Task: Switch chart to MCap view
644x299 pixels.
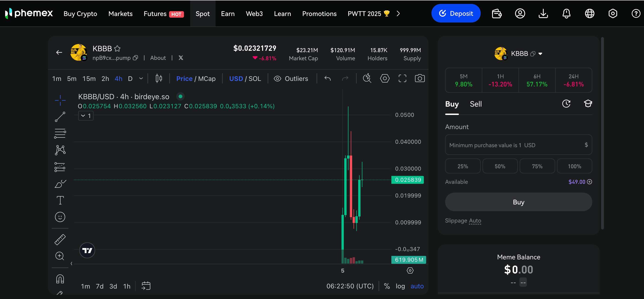Action: [207, 79]
